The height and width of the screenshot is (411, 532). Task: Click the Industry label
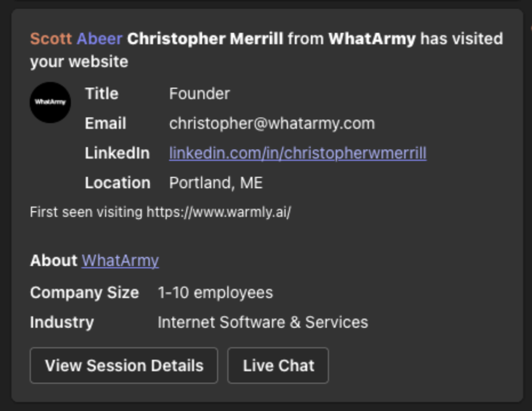[x=62, y=322]
